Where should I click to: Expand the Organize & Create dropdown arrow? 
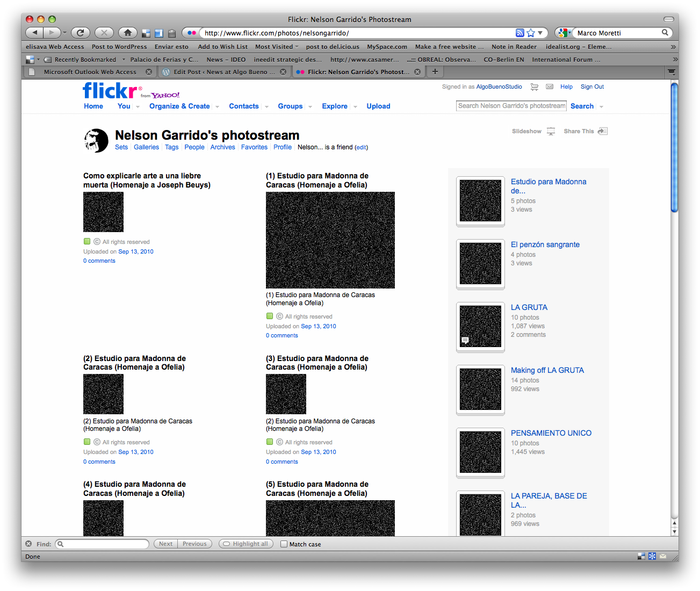217,107
